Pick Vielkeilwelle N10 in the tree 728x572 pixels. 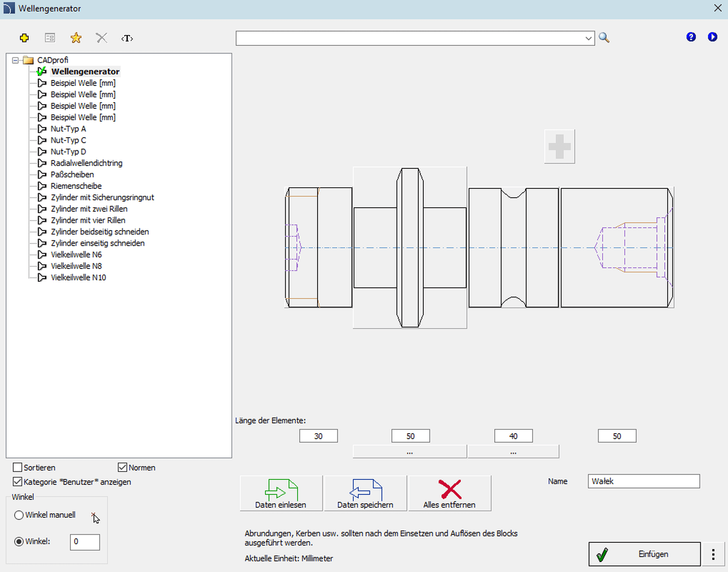(x=78, y=277)
